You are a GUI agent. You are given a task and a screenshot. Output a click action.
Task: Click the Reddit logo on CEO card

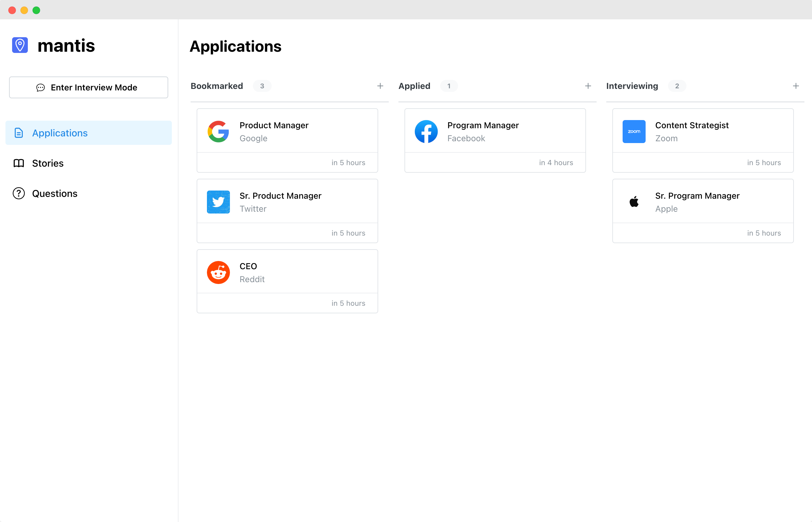218,272
